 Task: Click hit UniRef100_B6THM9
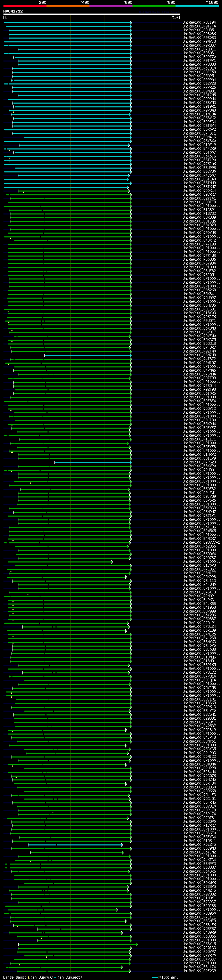click(x=199, y=183)
